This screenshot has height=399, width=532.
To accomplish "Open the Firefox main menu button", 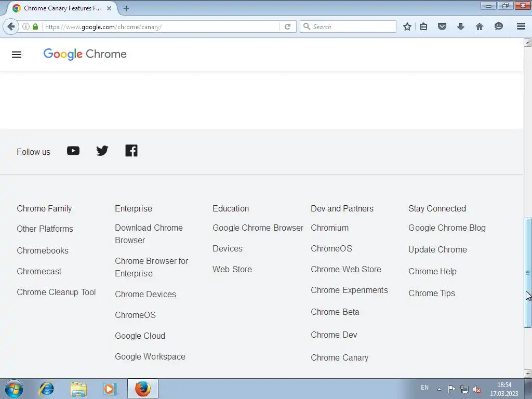I will [521, 26].
